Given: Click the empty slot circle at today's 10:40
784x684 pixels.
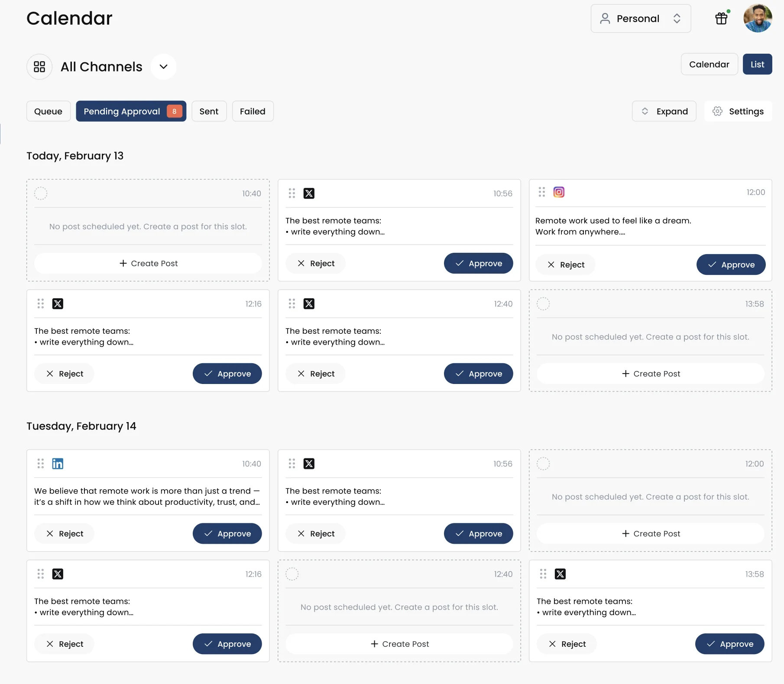Looking at the screenshot, I should [41, 194].
